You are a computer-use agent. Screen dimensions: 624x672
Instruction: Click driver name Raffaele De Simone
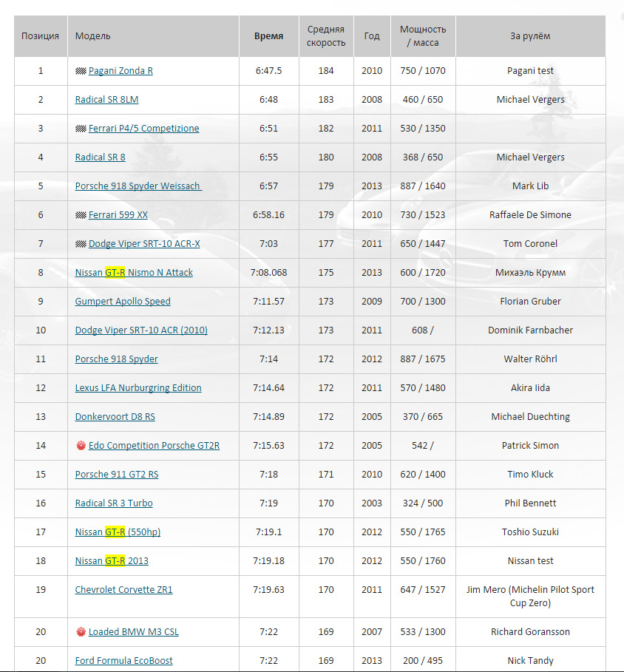[530, 214]
